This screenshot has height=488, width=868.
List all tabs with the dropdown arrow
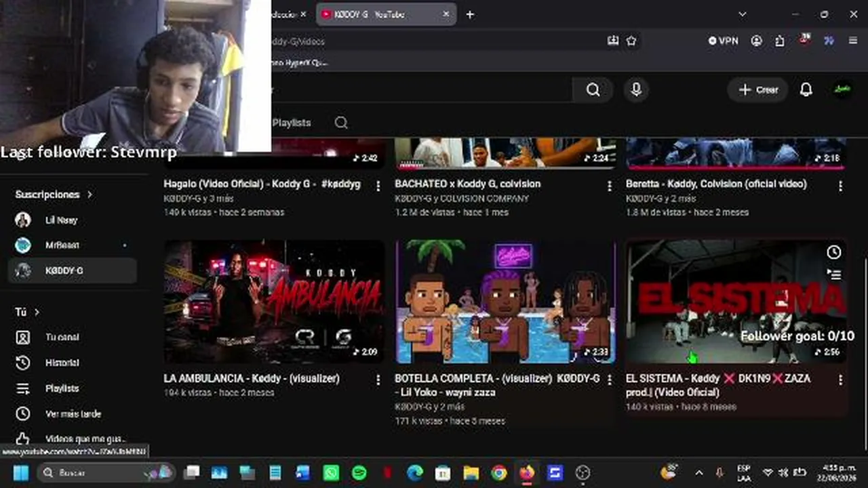coord(743,14)
